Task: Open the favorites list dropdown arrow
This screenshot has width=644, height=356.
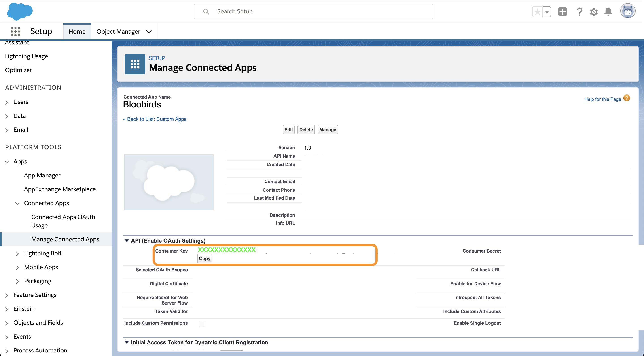Action: 547,11
